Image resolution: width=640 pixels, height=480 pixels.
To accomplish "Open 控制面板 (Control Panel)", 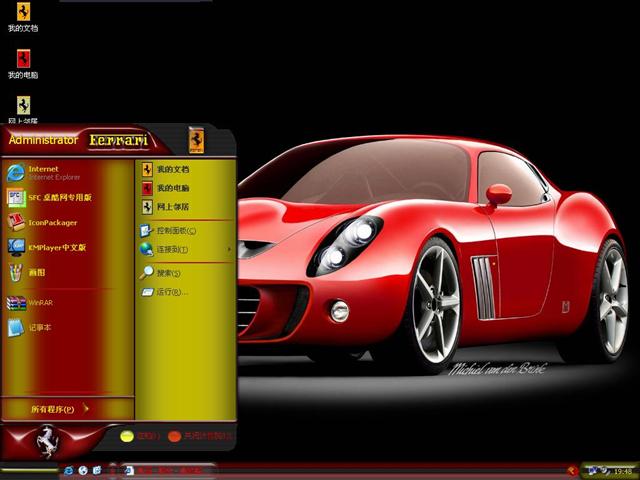I will [175, 231].
